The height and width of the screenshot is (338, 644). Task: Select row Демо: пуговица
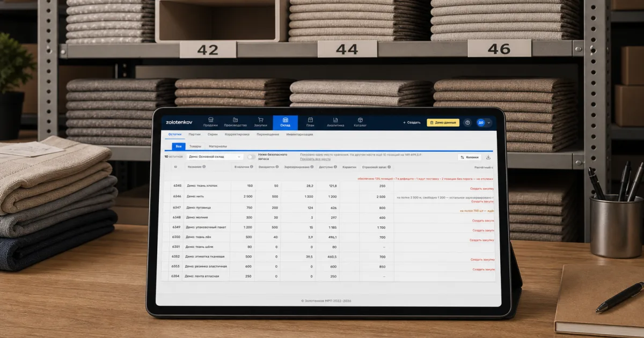(x=328, y=208)
